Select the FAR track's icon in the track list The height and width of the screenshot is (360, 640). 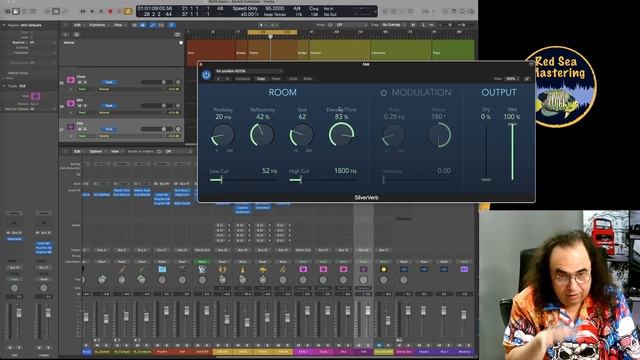point(71,127)
